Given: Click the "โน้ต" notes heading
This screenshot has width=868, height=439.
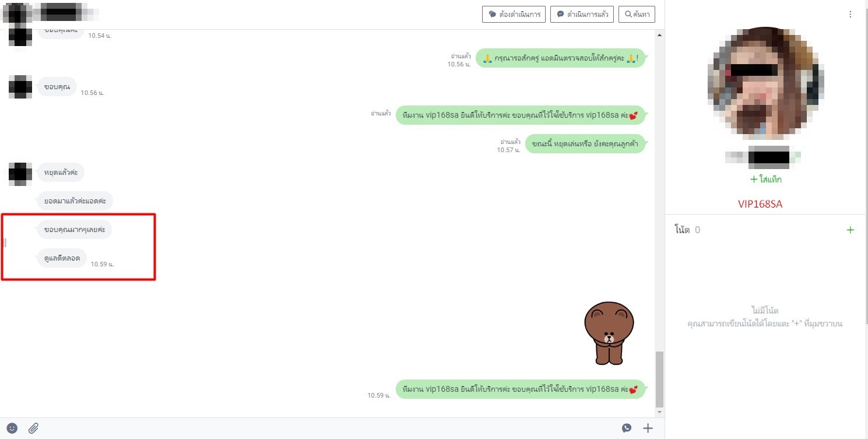Looking at the screenshot, I should pos(682,230).
